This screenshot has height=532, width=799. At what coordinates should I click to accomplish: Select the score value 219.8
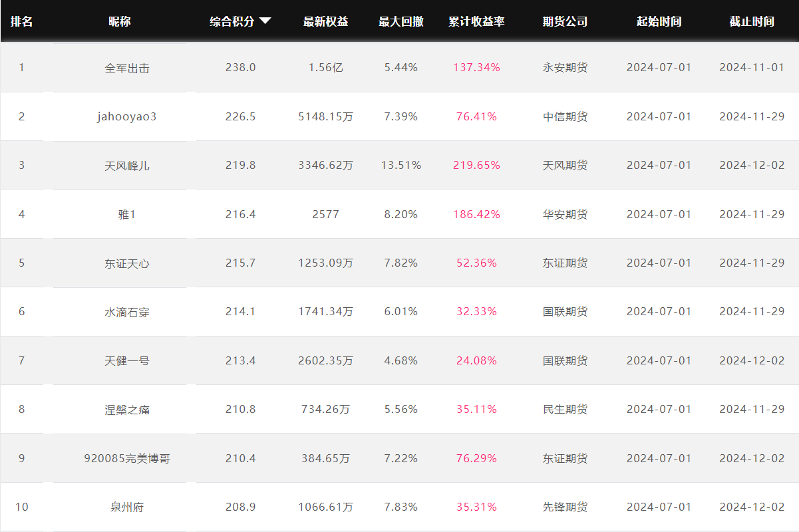[240, 165]
